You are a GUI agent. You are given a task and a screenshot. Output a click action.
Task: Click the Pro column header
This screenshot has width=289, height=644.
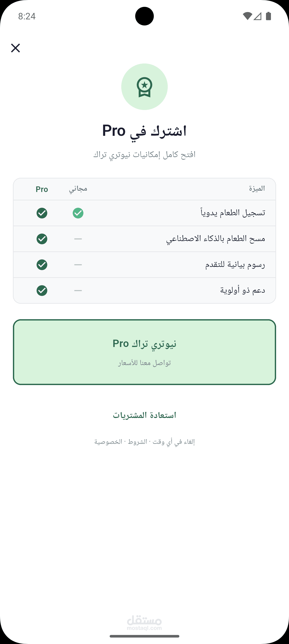click(x=42, y=189)
